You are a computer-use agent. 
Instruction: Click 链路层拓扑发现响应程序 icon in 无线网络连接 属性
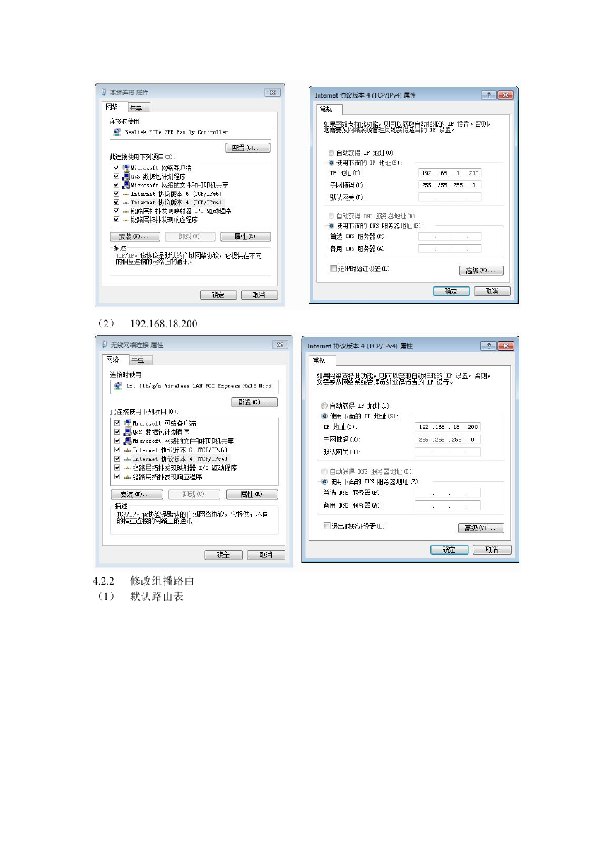click(x=127, y=476)
